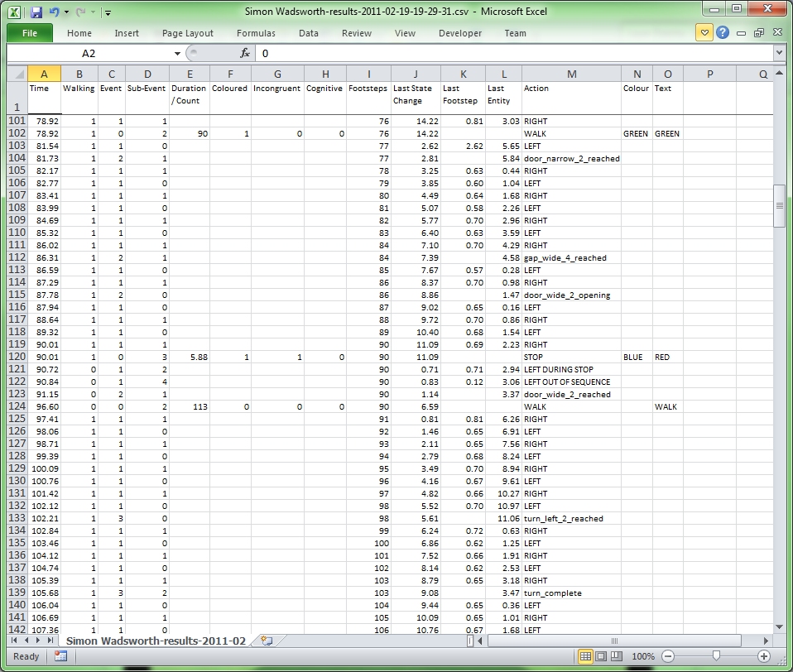Open Microsoft Excel Help icon
The height and width of the screenshot is (672, 793).
723,33
